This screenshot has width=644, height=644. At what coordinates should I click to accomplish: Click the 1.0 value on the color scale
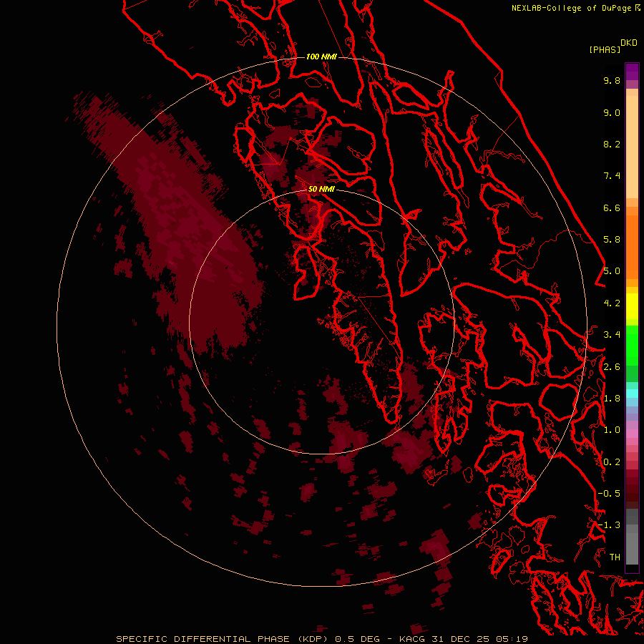612,430
